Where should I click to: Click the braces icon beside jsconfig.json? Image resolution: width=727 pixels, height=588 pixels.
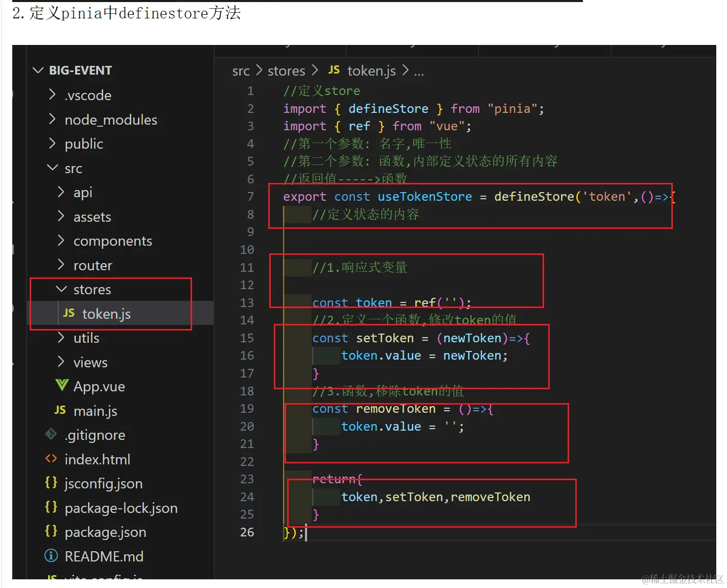[51, 483]
